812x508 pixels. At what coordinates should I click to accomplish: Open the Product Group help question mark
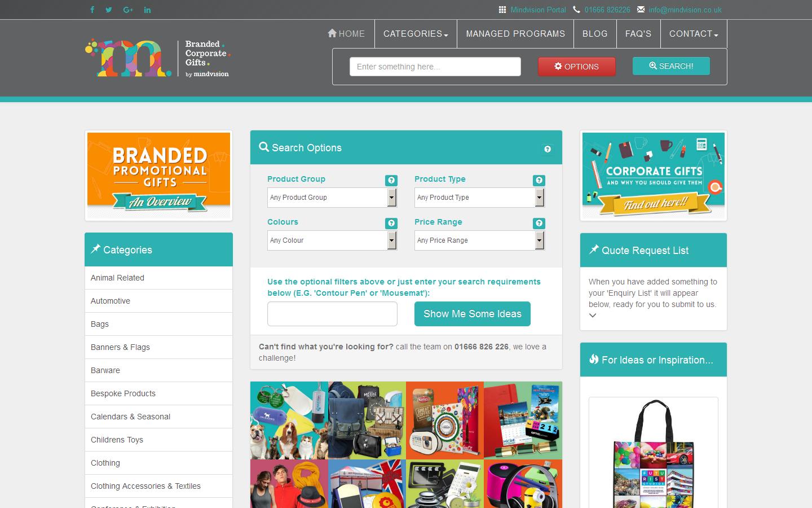point(391,180)
